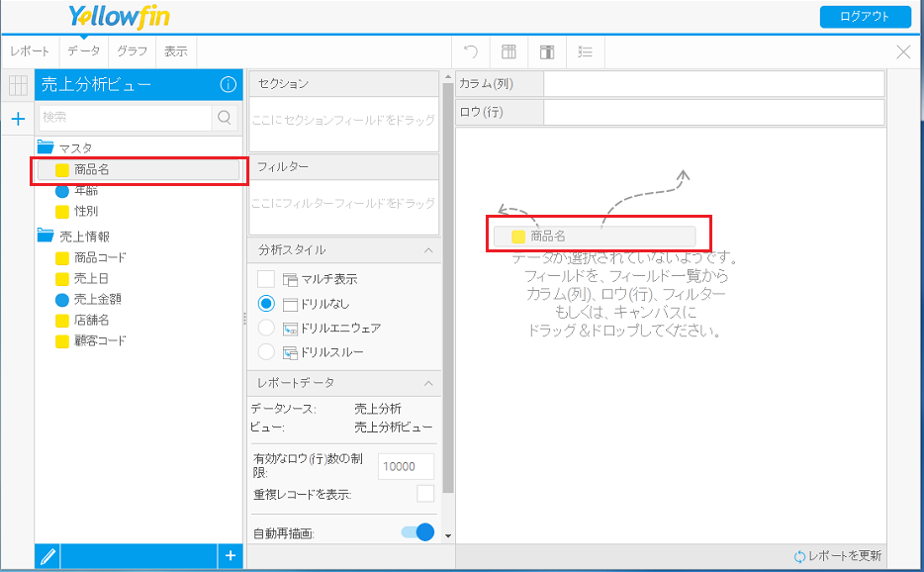
Task: Click the undo arrow icon in toolbar
Action: pos(472,51)
